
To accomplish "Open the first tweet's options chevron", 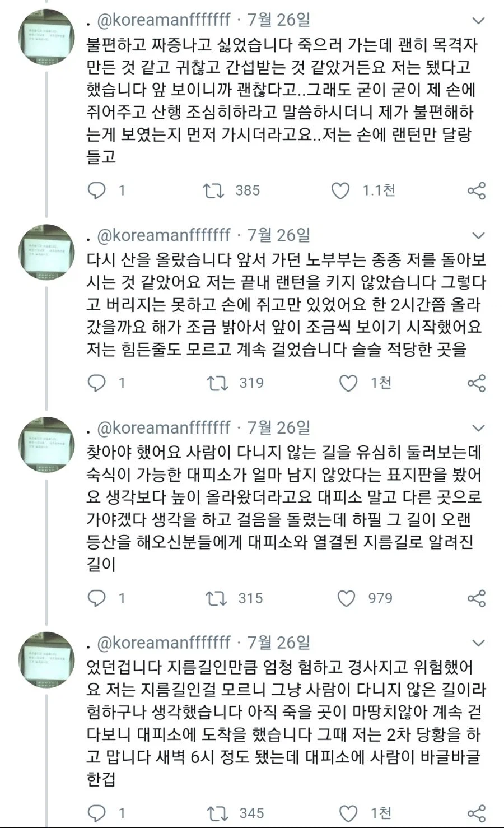I will 478,20.
